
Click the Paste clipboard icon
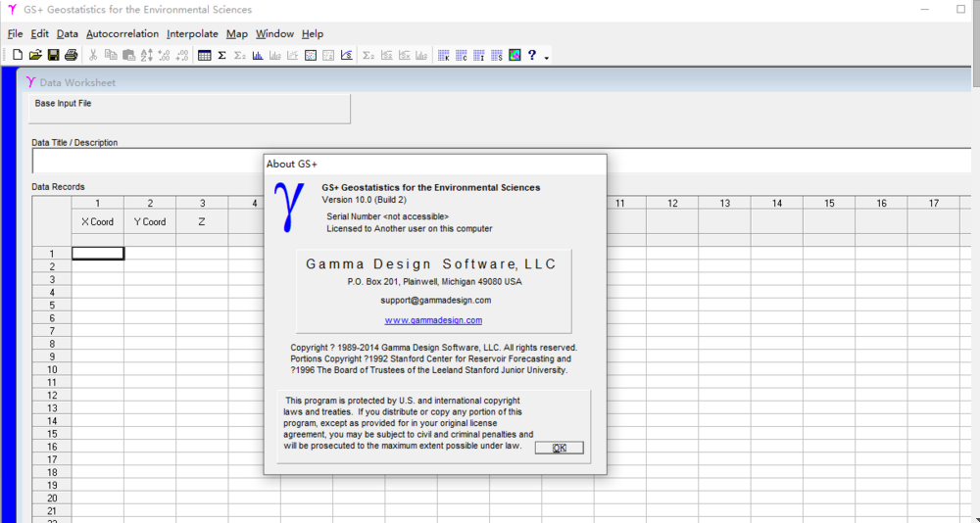128,55
